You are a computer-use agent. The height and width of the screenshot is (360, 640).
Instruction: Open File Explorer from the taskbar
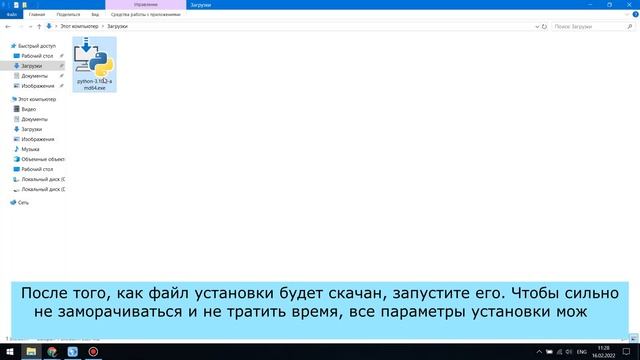point(31,351)
